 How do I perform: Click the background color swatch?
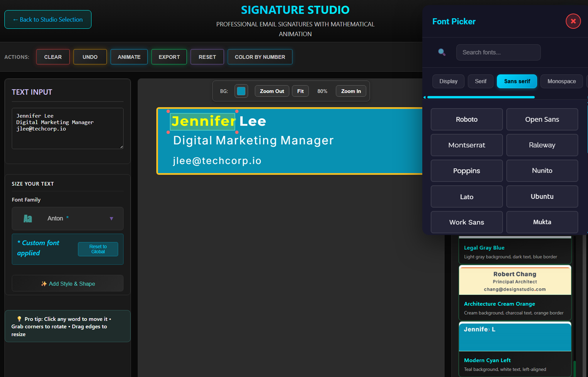241,91
